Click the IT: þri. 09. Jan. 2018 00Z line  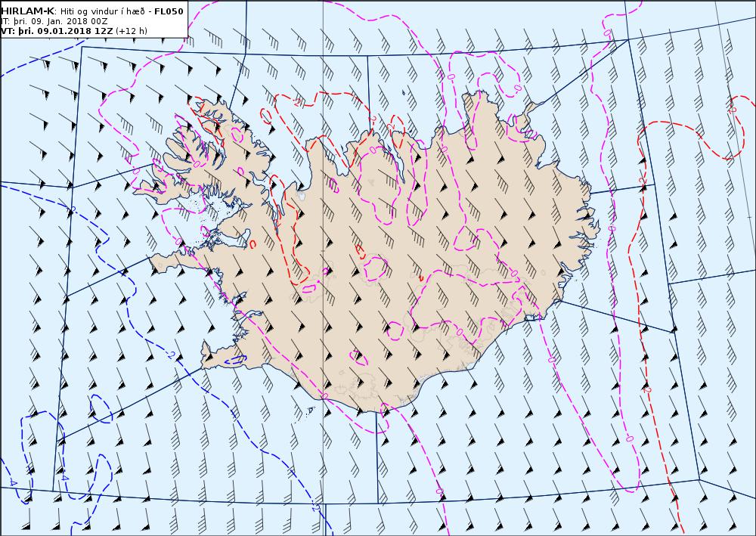click(54, 21)
